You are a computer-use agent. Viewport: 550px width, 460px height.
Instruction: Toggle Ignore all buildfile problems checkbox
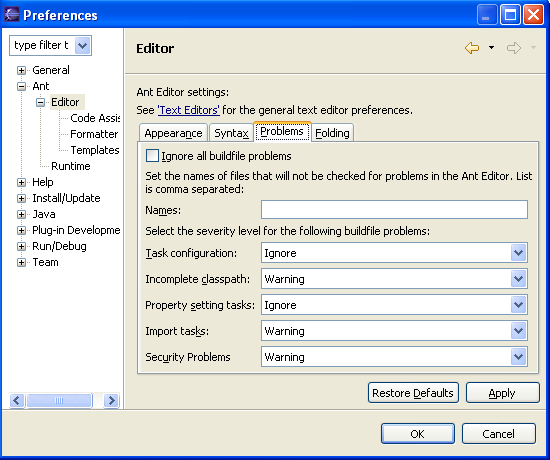click(x=152, y=155)
